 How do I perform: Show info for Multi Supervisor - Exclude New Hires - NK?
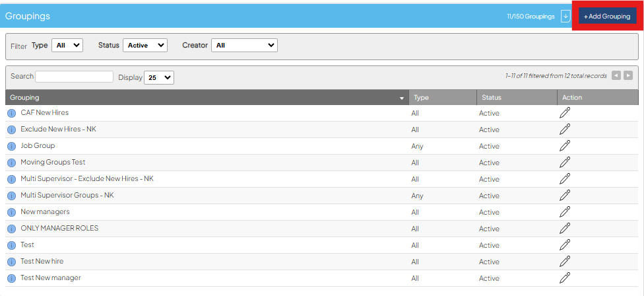(x=11, y=179)
